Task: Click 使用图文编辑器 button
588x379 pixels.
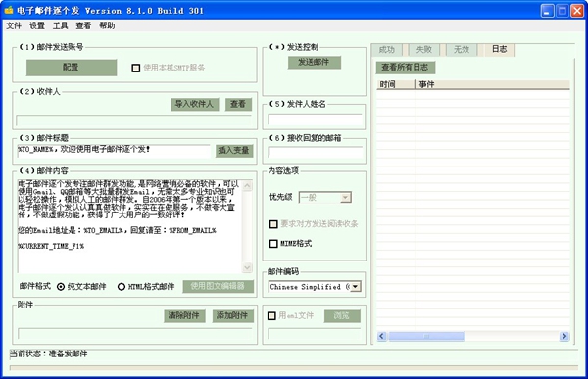Action: [x=219, y=286]
